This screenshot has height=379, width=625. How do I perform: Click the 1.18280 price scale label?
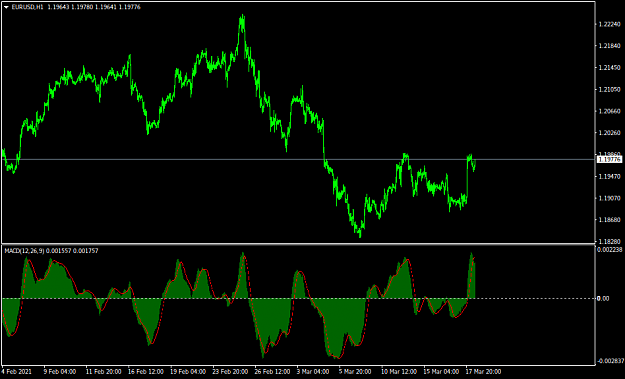click(609, 241)
